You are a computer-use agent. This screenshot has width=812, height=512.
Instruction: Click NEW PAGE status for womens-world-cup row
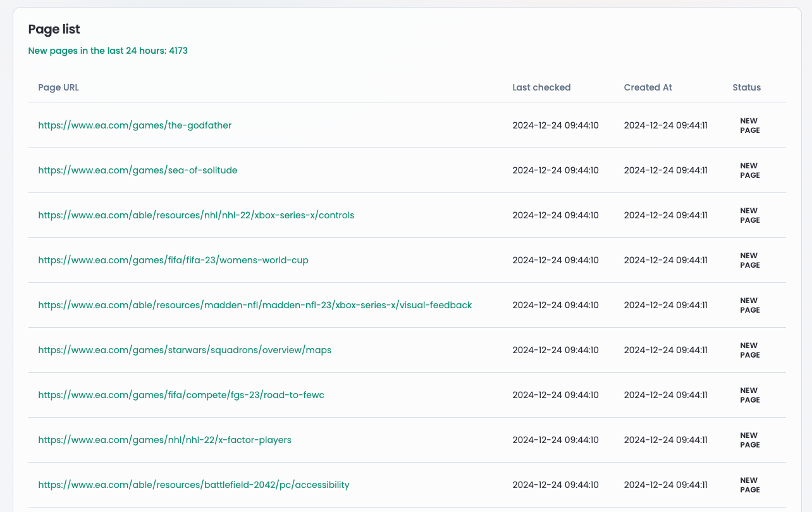750,260
